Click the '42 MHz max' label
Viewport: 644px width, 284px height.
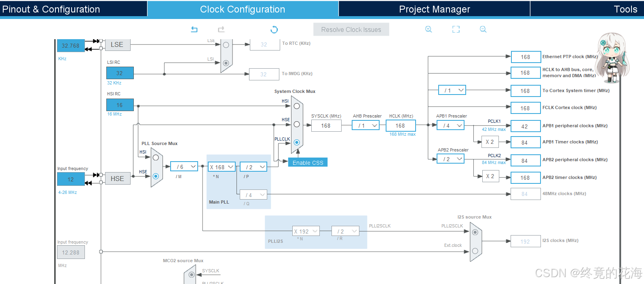(x=494, y=129)
